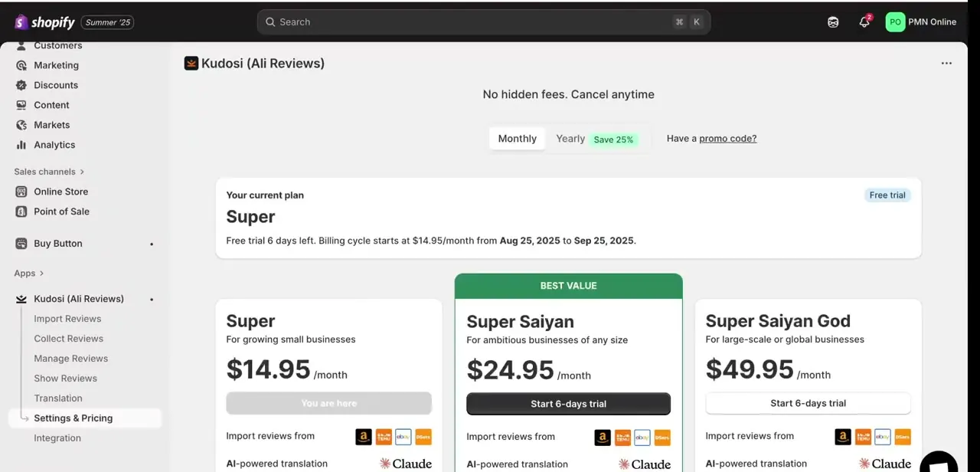This screenshot has height=472, width=980.
Task: Click the Kudosi app icon in sidebar
Action: click(21, 299)
